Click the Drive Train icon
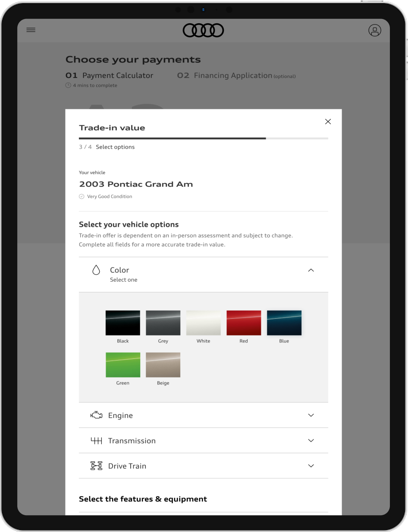This screenshot has height=532, width=408. 96,466
